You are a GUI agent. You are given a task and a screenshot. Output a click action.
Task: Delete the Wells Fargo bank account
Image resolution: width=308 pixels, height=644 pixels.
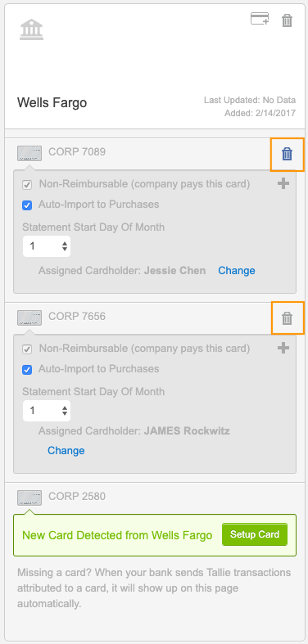pos(287,20)
